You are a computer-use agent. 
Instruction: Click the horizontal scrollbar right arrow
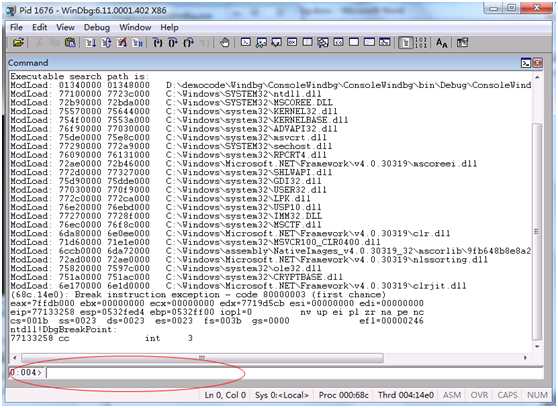point(525,357)
